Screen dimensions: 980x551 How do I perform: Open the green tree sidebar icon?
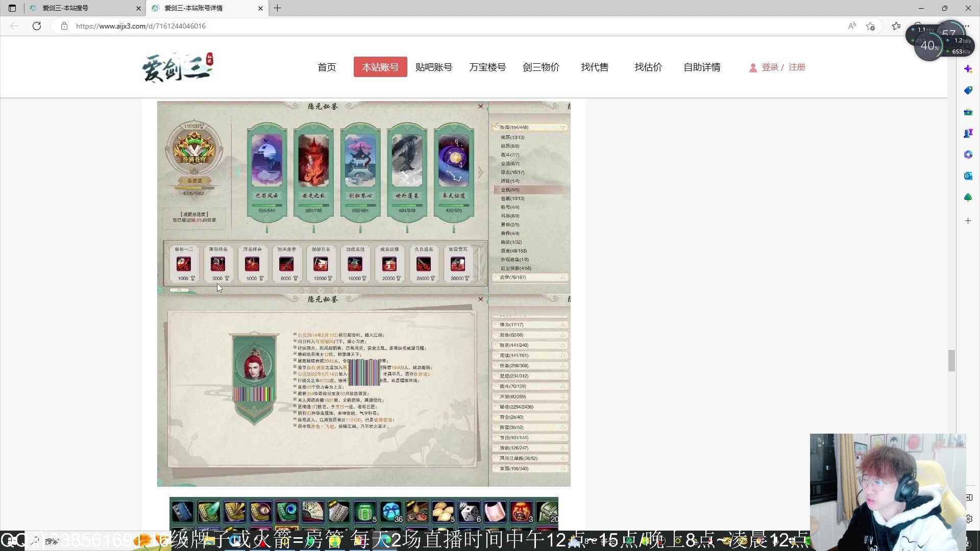(x=968, y=197)
